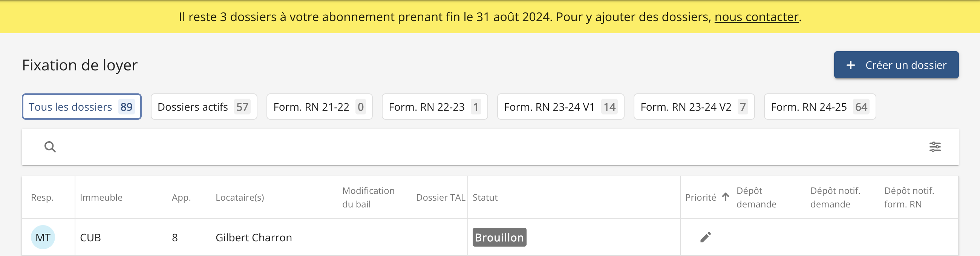The width and height of the screenshot is (980, 256).
Task: Click the Brouillon status badge
Action: point(499,238)
